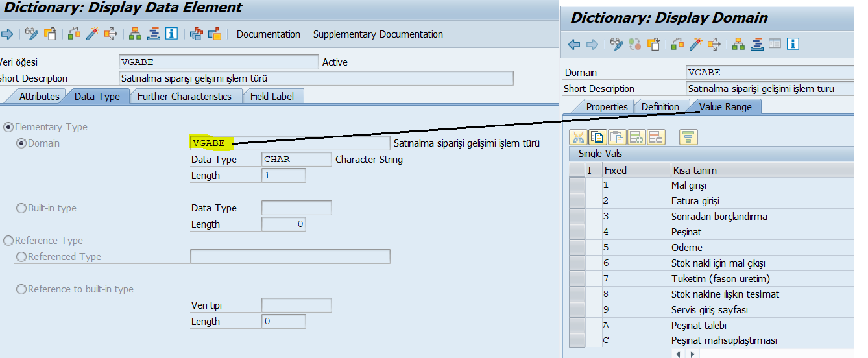Display object list in Display Domain toolbar
868x358 pixels.
coord(756,45)
